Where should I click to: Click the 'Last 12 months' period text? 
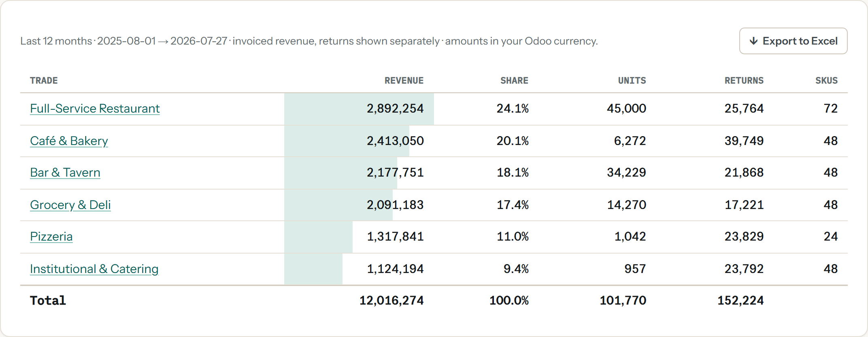tap(56, 41)
